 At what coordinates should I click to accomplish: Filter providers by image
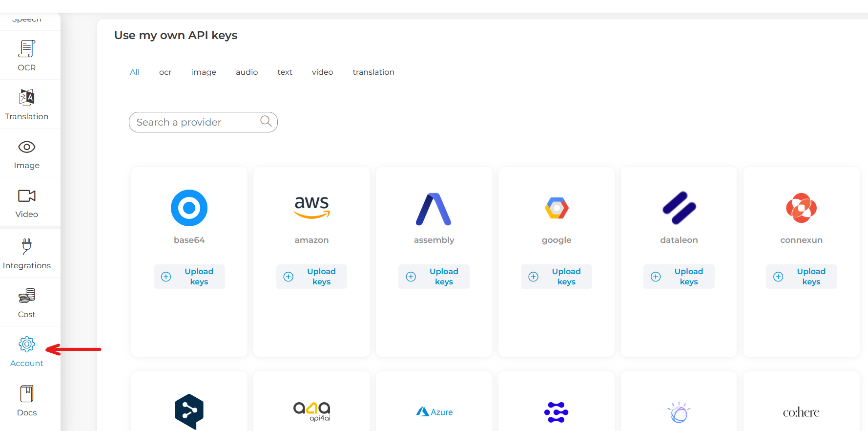(204, 72)
